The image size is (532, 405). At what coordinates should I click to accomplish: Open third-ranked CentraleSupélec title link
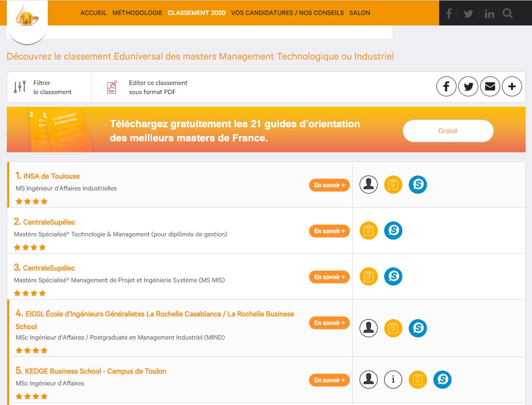point(49,268)
